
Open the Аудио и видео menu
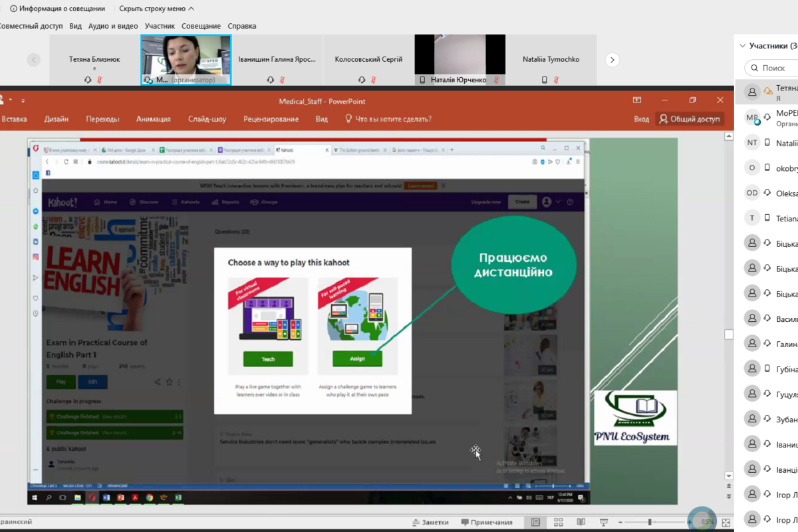(x=113, y=26)
